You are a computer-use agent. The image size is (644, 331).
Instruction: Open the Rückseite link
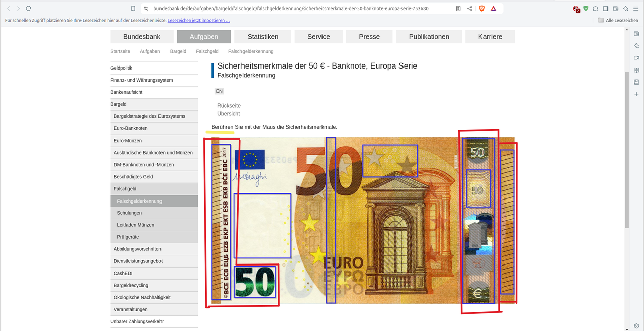coord(229,106)
